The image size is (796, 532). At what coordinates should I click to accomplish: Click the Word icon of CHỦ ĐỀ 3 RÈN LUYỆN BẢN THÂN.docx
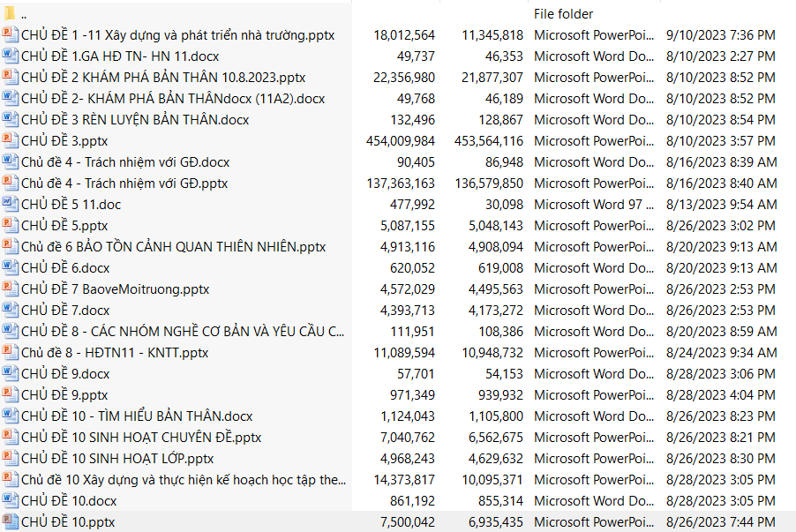click(10, 120)
